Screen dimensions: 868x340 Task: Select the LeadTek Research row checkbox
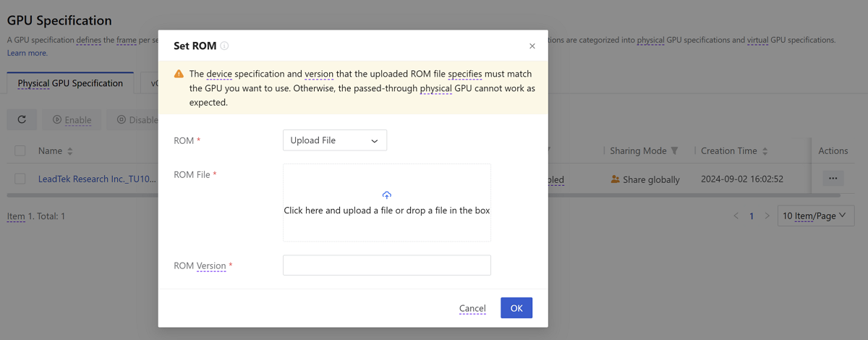point(20,179)
